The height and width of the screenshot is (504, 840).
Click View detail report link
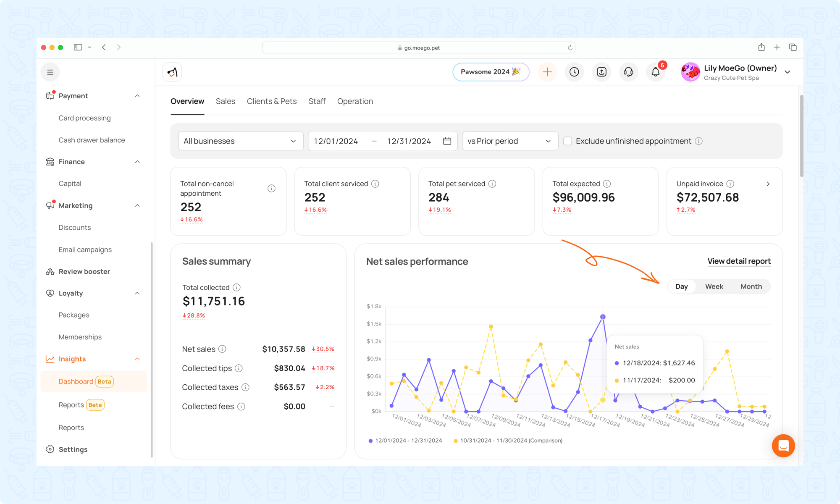739,261
